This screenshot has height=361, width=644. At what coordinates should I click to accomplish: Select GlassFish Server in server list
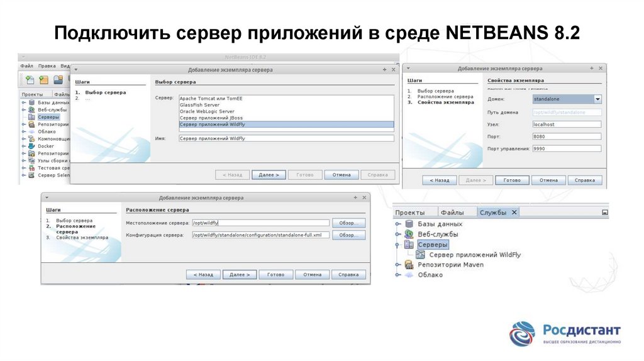pos(286,105)
